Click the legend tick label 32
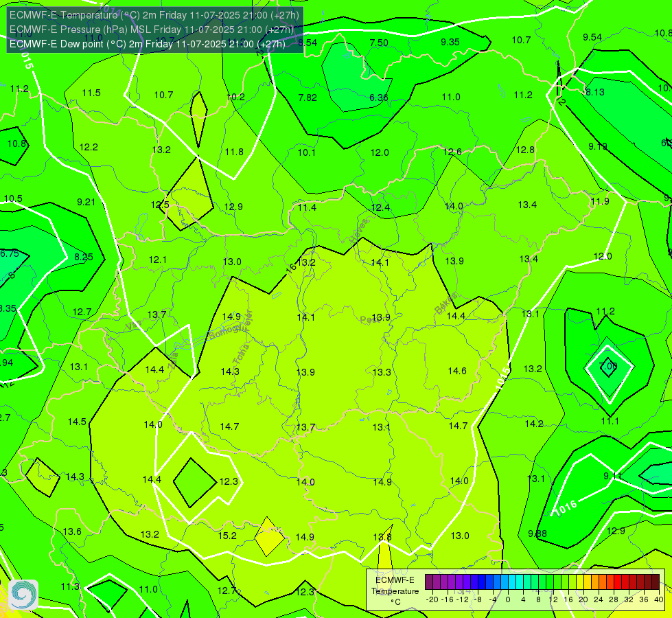672x618 pixels. [x=629, y=599]
